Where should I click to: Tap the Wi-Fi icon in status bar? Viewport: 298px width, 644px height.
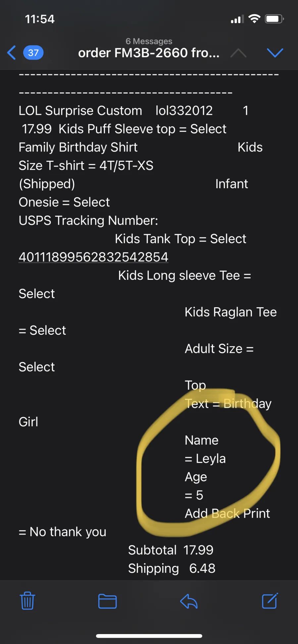point(254,19)
